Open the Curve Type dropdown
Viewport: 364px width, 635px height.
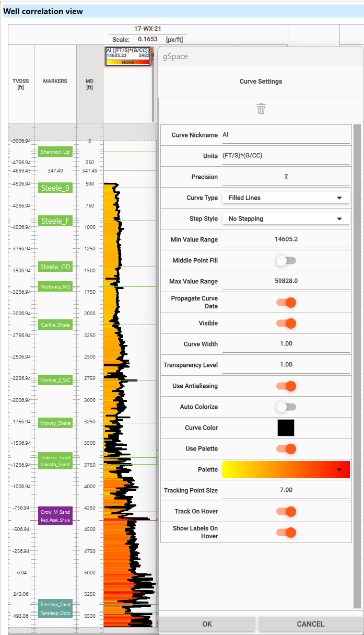coord(286,198)
